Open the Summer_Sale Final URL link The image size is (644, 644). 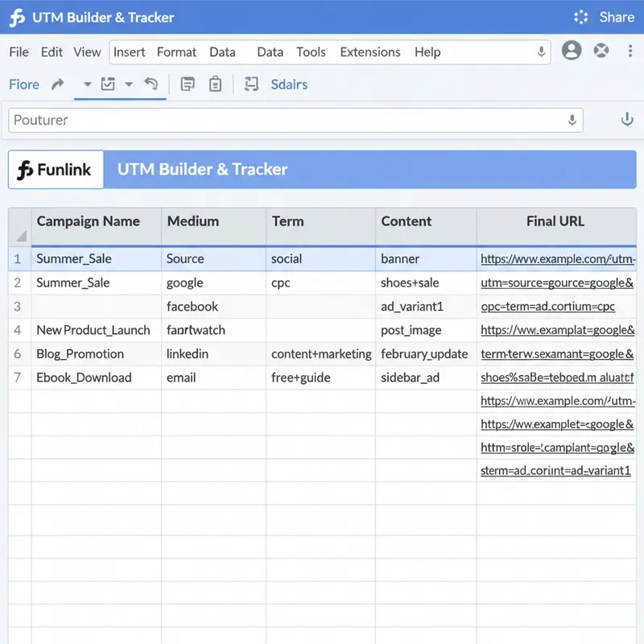coord(555,258)
